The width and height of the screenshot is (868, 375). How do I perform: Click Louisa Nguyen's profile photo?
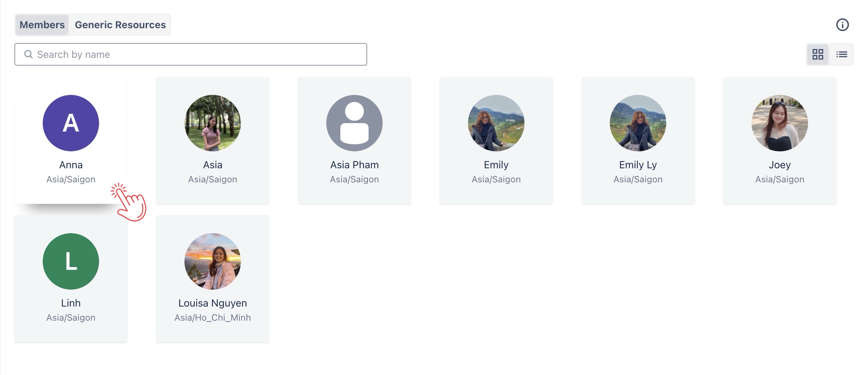coord(213,261)
